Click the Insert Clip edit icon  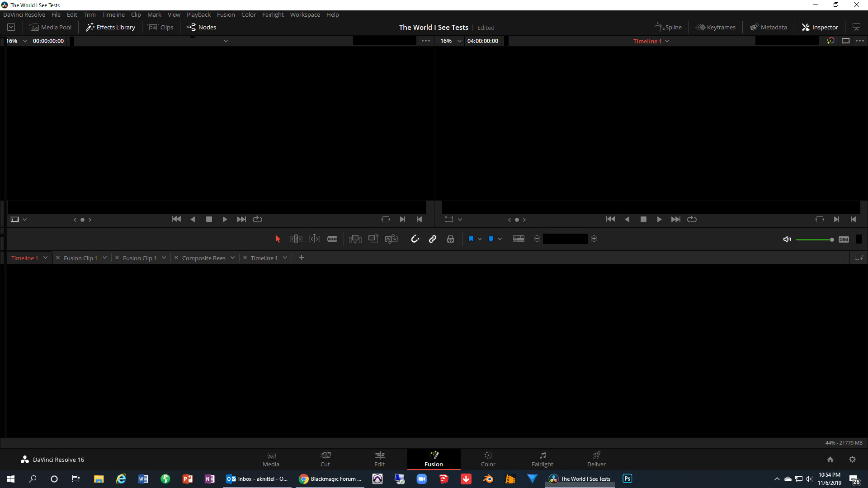coord(355,239)
